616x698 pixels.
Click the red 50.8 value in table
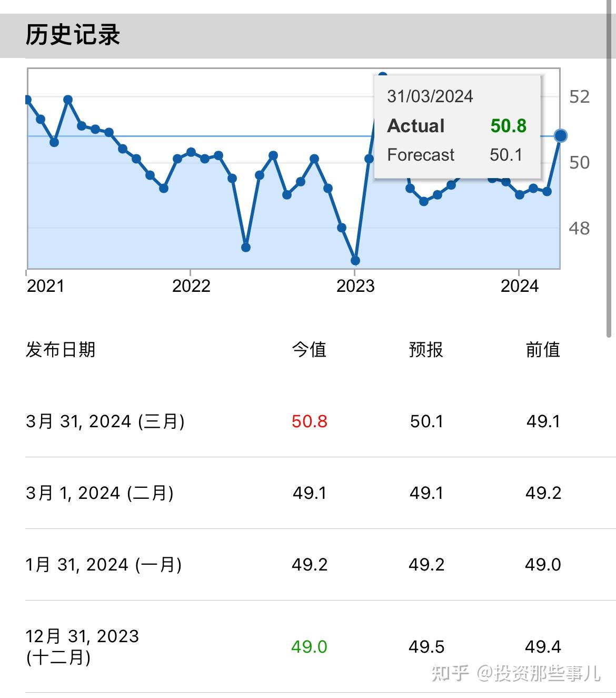[310, 421]
